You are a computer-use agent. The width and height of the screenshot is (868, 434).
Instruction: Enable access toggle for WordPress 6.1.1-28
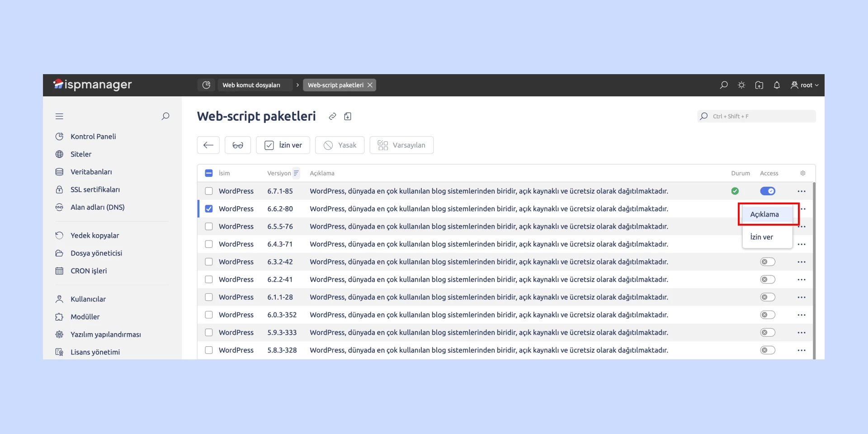pos(768,297)
